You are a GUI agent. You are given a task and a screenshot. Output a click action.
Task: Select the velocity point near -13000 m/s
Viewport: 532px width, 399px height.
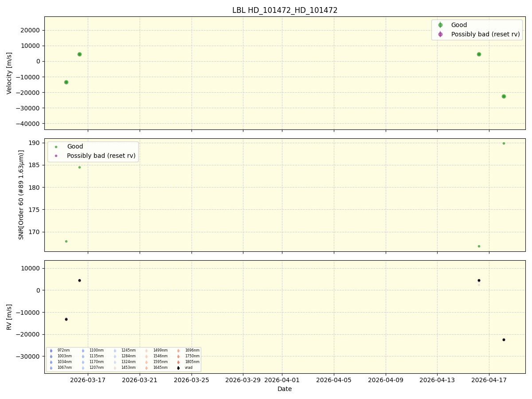point(66,82)
